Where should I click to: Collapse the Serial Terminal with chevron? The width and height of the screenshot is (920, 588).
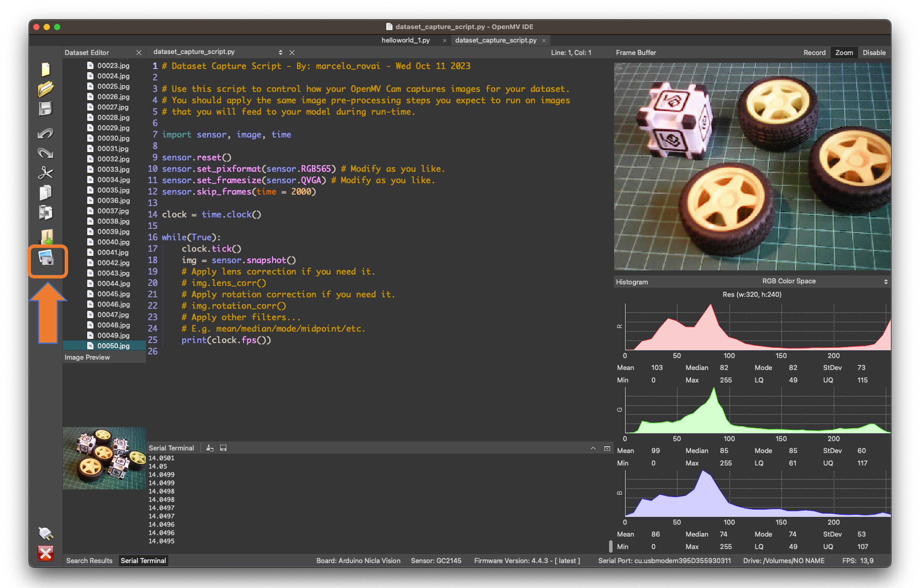593,448
